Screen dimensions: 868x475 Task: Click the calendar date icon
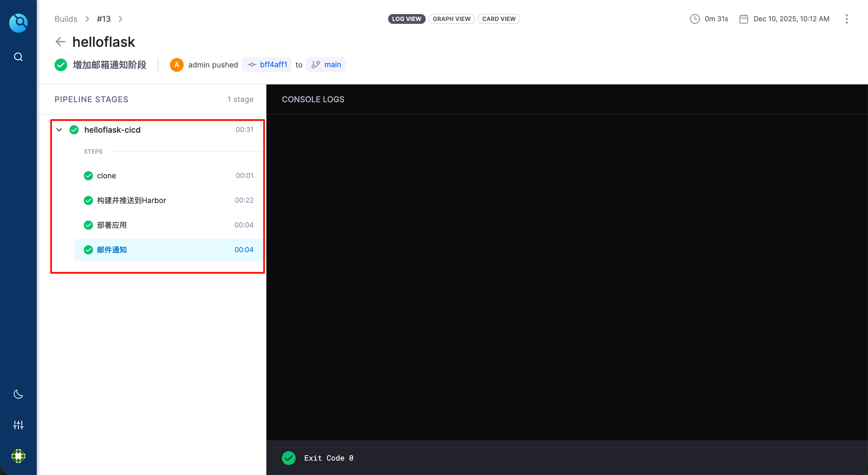(743, 19)
